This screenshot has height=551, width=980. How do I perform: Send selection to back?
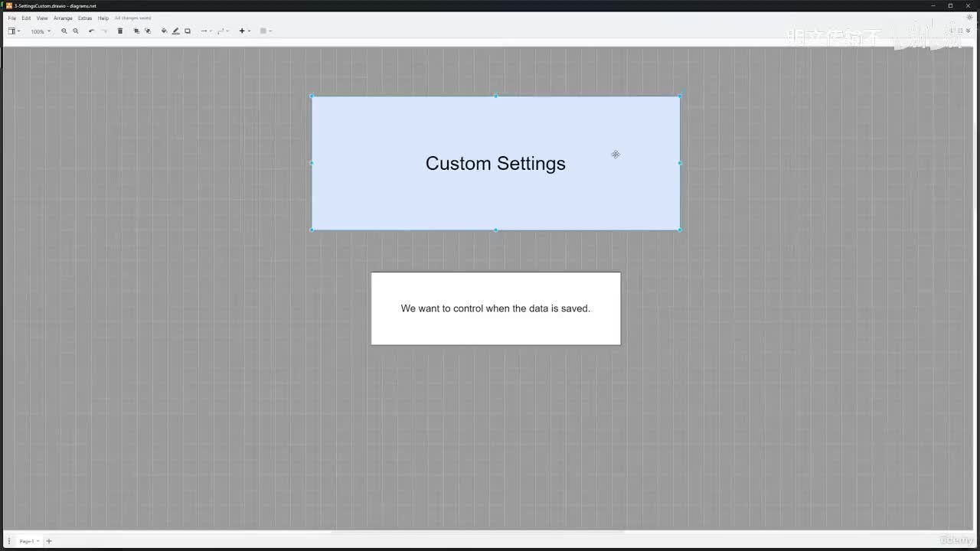148,31
